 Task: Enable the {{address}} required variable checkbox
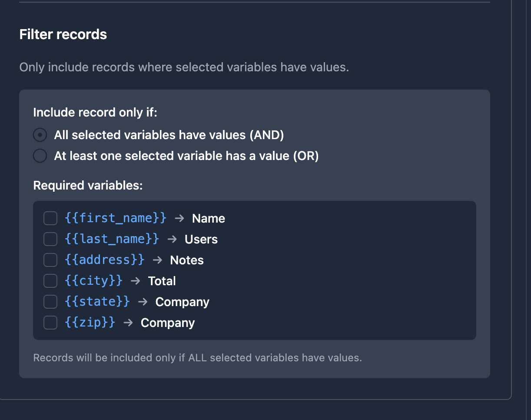(50, 260)
